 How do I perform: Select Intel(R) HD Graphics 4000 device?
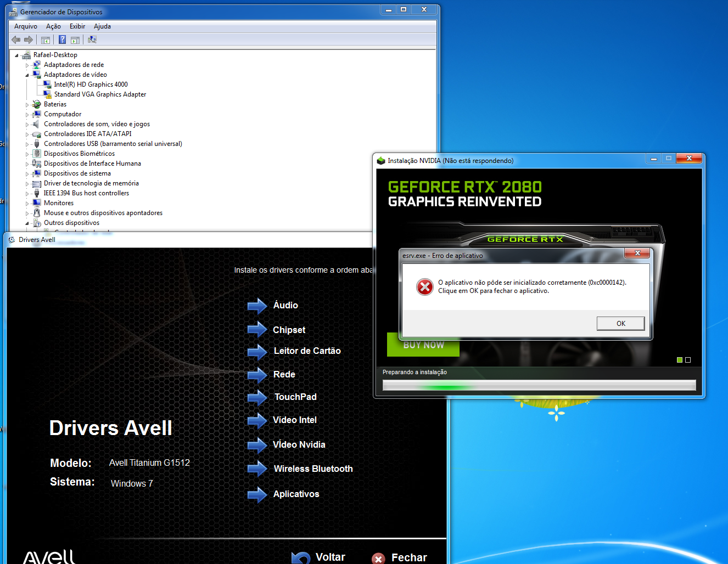91,84
